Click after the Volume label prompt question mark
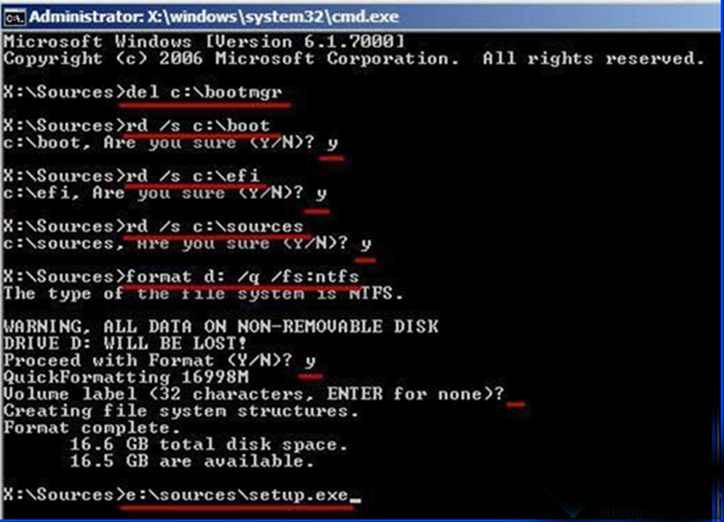Screen dimensions: 724x522 516,395
